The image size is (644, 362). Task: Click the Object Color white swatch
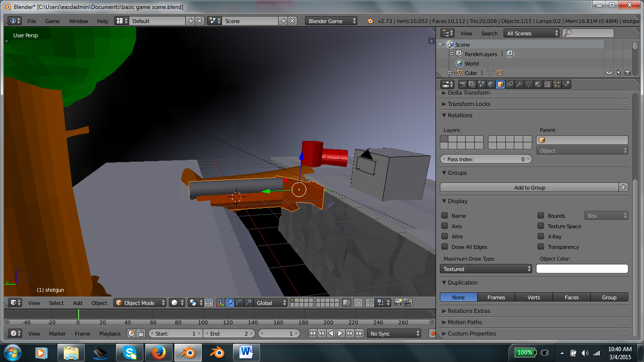[582, 269]
